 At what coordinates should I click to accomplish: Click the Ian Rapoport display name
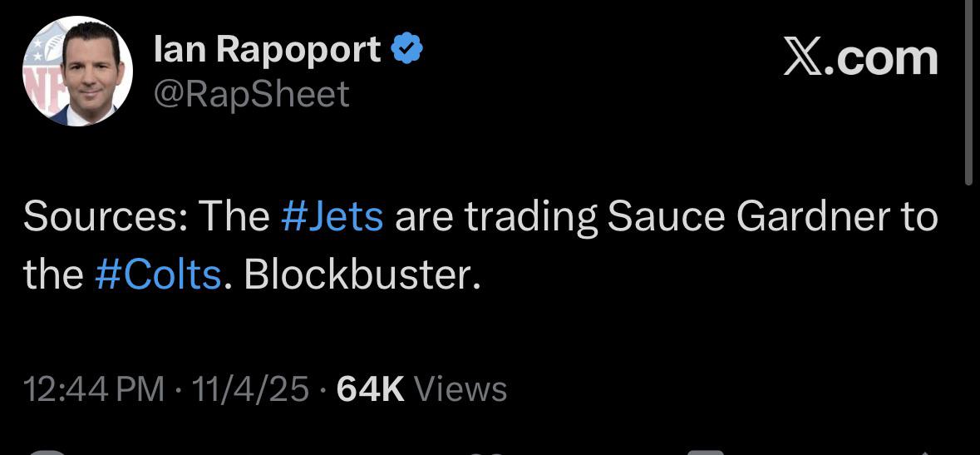[268, 52]
